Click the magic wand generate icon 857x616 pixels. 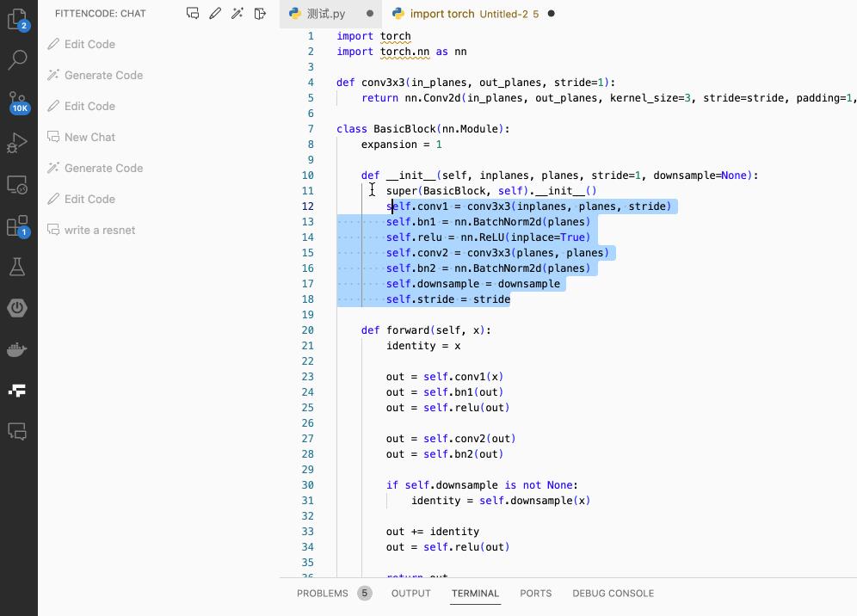point(237,13)
